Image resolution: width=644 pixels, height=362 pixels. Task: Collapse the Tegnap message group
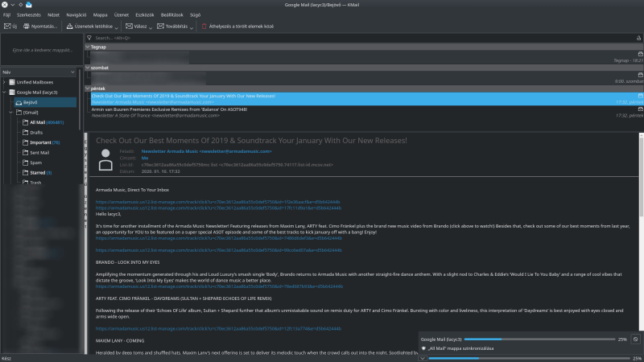click(88, 47)
